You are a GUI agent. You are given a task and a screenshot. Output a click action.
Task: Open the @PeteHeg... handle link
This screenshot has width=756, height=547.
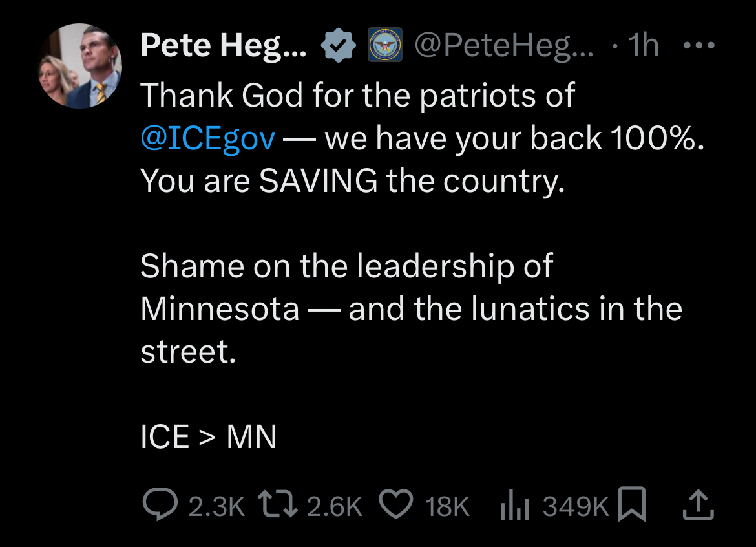[507, 45]
